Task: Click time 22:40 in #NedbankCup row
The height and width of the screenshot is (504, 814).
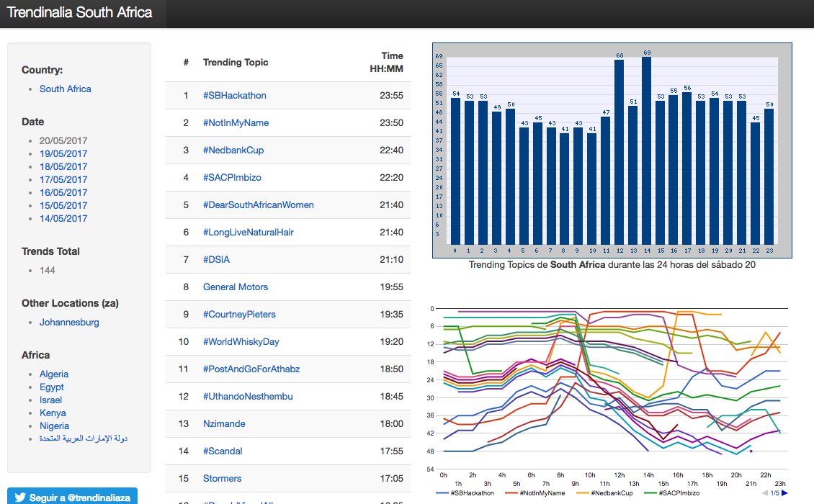Action: (x=391, y=150)
